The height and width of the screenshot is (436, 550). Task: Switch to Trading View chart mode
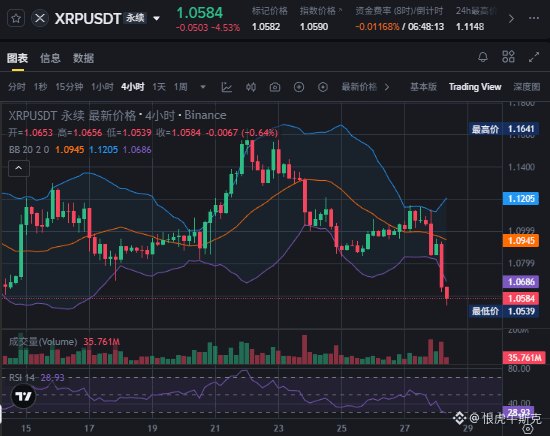(x=475, y=87)
